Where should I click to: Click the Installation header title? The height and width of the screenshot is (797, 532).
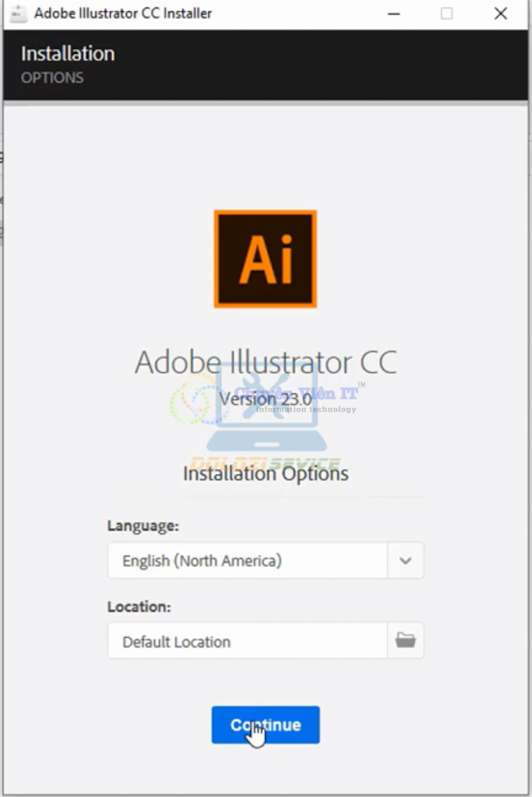[68, 53]
